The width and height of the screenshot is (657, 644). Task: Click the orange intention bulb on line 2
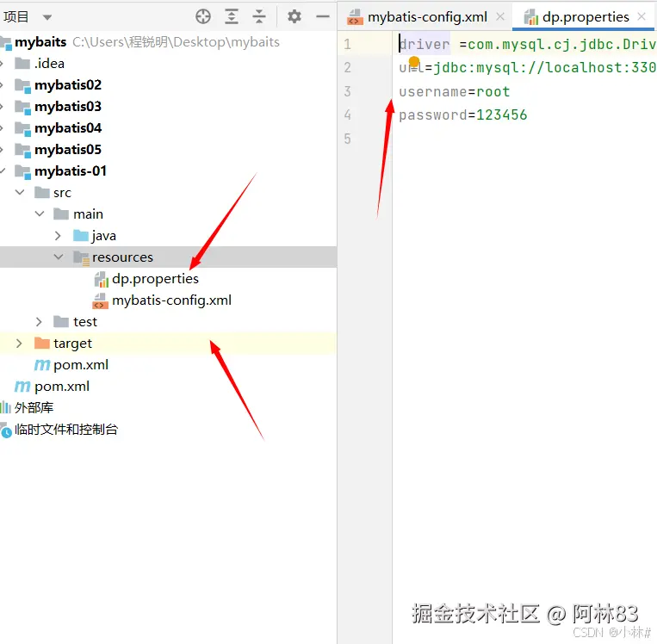tap(414, 62)
